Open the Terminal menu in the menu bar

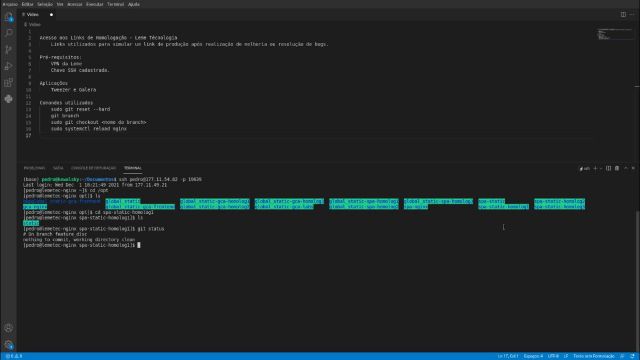click(x=116, y=4)
